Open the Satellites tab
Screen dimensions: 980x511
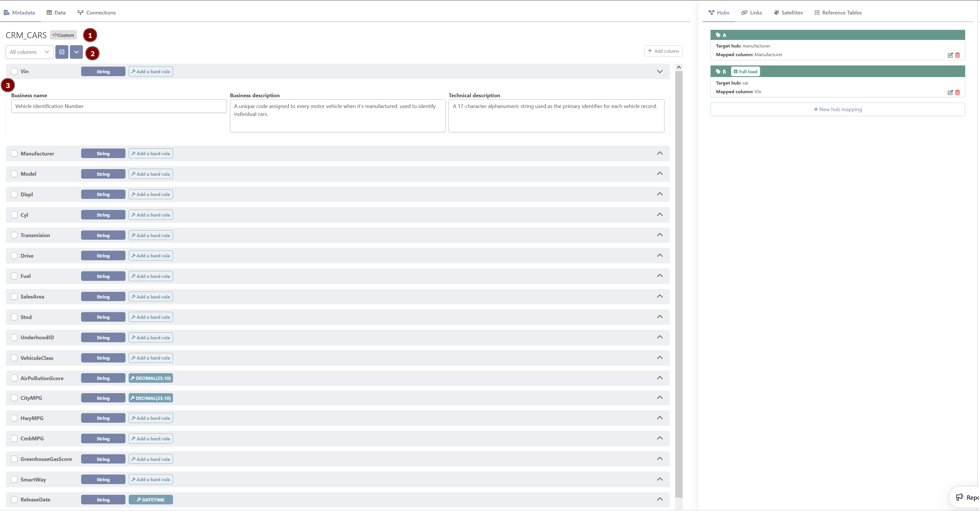[x=788, y=12]
